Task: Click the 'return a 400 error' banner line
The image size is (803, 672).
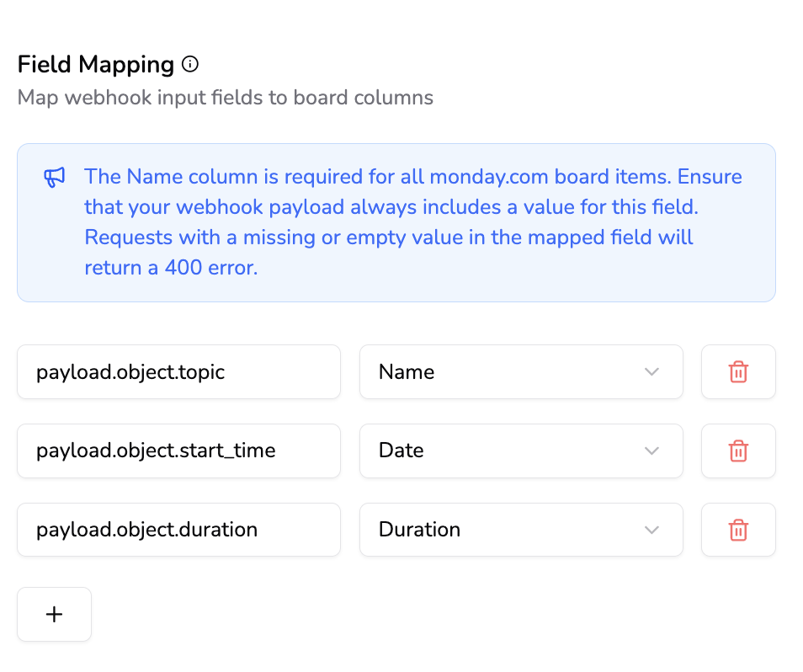Action: coord(170,268)
